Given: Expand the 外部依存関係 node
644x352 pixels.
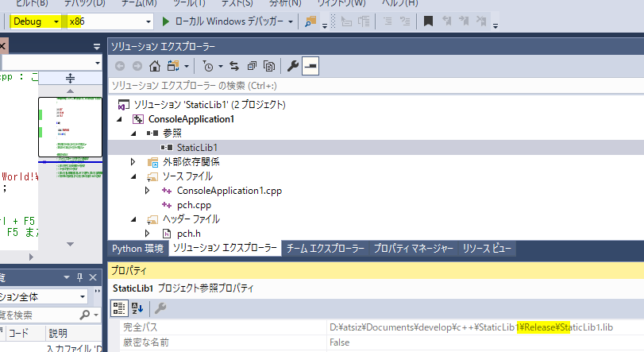Looking at the screenshot, I should tap(133, 162).
